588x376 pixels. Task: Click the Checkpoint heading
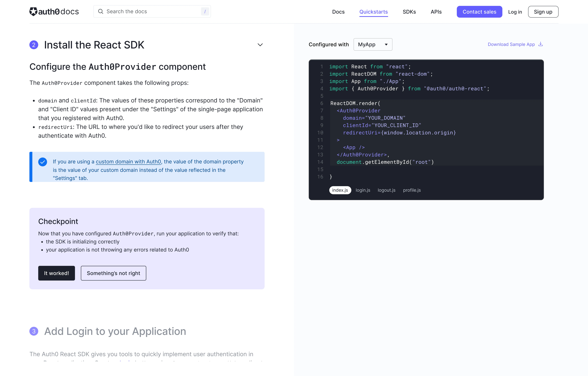point(58,221)
